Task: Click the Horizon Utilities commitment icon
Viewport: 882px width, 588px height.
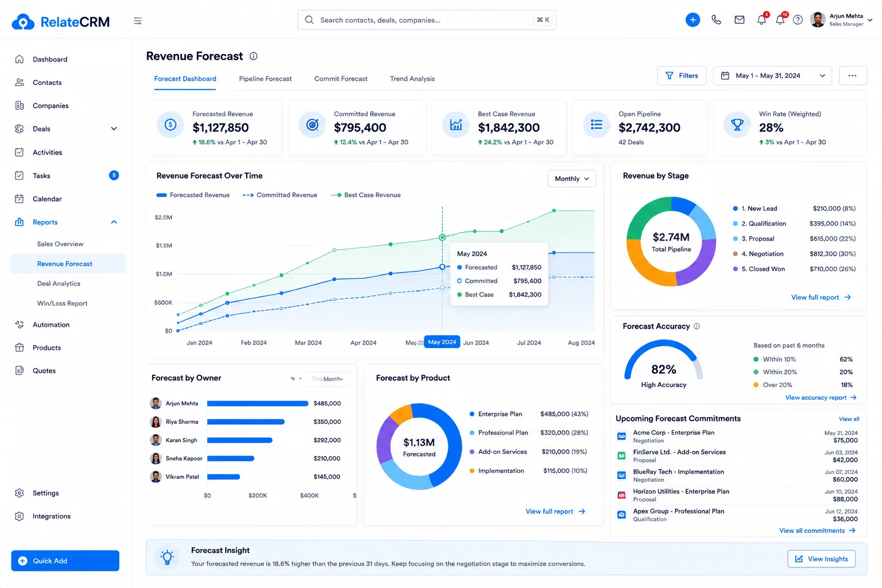Action: coord(621,495)
